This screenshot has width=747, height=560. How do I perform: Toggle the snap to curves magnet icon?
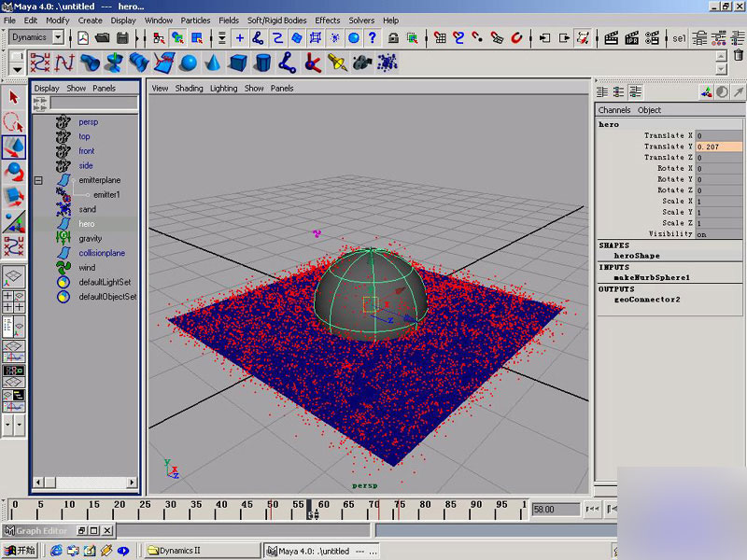click(x=458, y=37)
